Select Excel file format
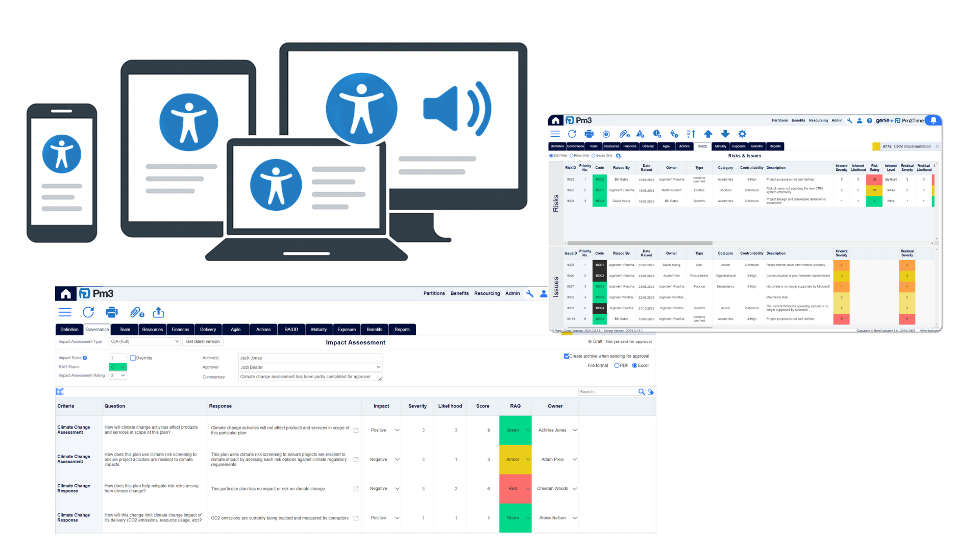980x551 pixels. pos(635,365)
